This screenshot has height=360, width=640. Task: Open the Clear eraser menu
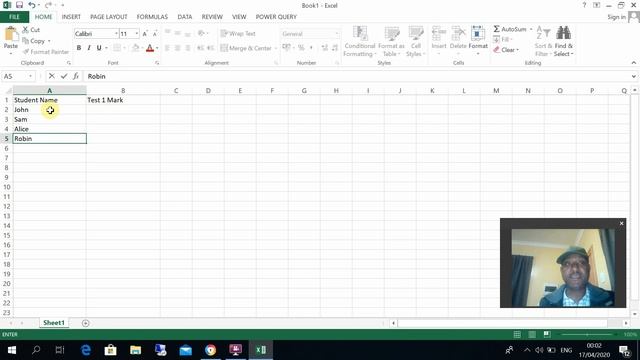pyautogui.click(x=506, y=50)
